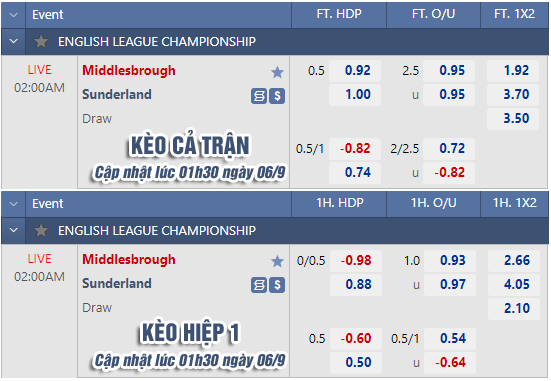Star the bottom English League Championship header
This screenshot has height=381, width=551.
[x=41, y=231]
